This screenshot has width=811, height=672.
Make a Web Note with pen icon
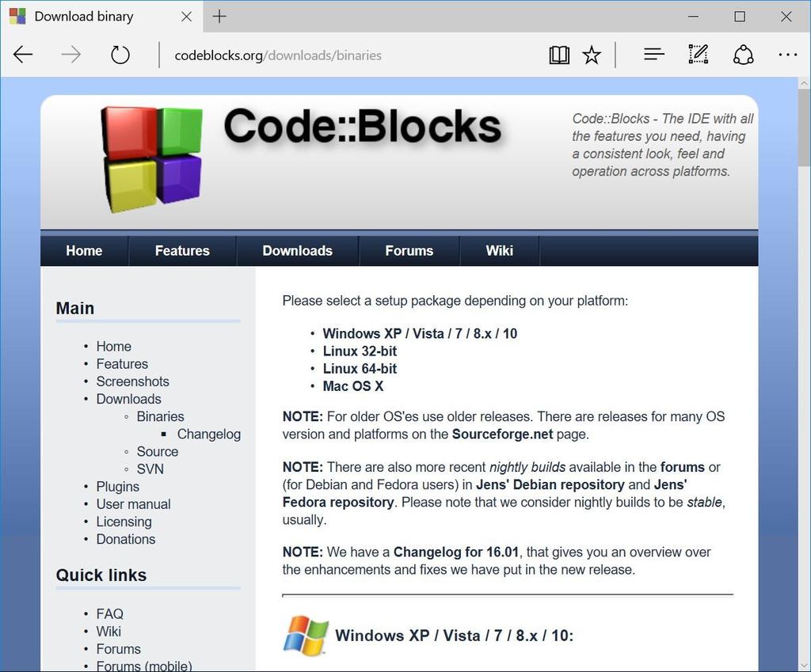(x=699, y=54)
